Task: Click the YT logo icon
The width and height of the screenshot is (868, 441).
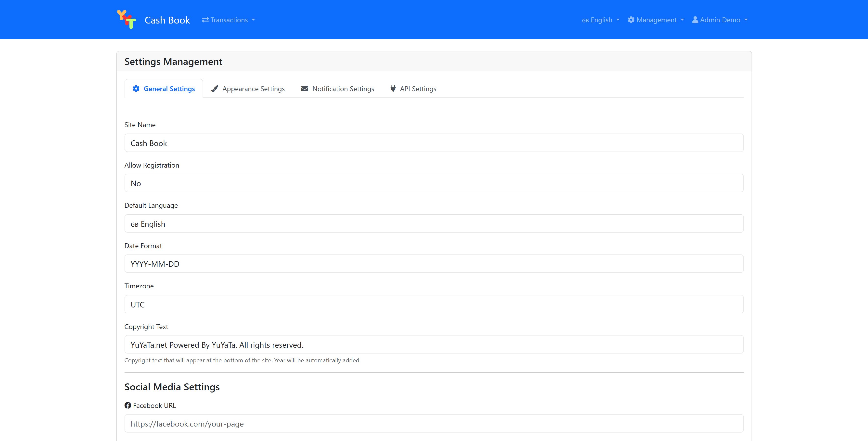Action: [x=126, y=20]
